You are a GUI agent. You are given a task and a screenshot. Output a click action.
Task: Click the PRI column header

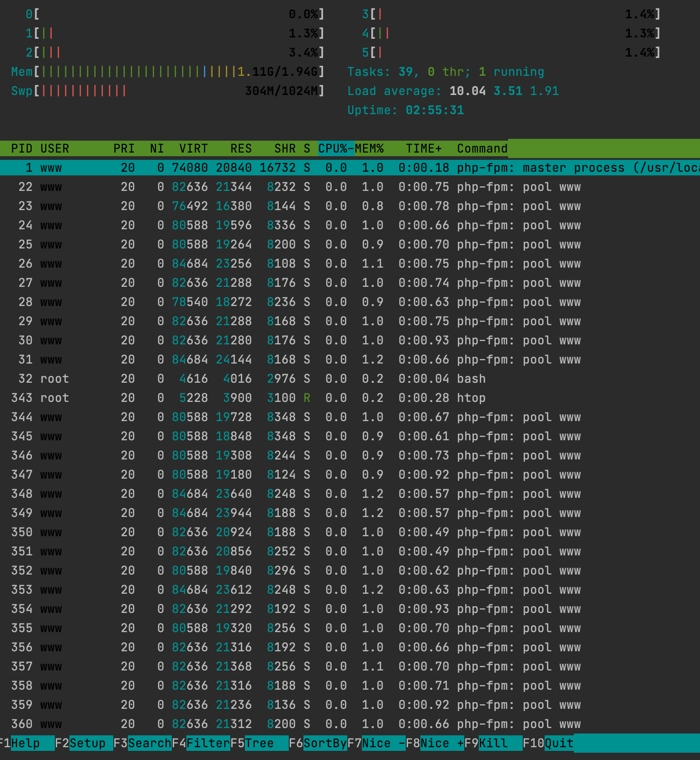coord(124,148)
